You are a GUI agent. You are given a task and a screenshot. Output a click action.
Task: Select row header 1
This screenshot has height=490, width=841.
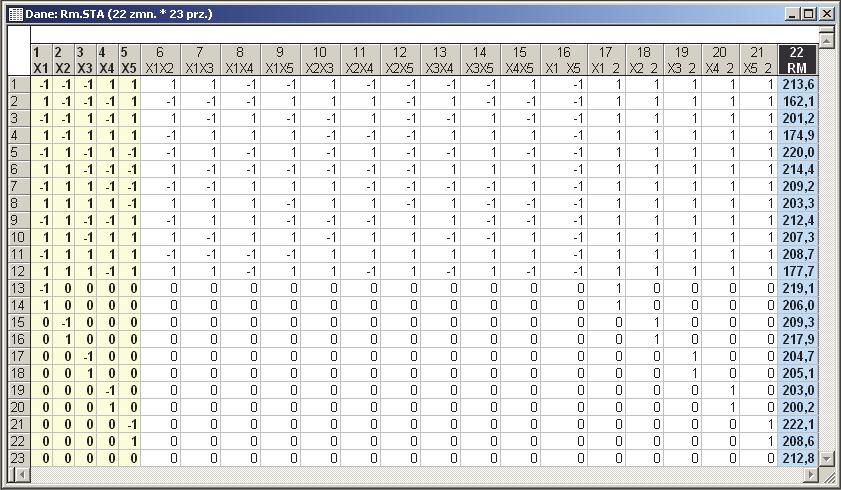tap(19, 84)
